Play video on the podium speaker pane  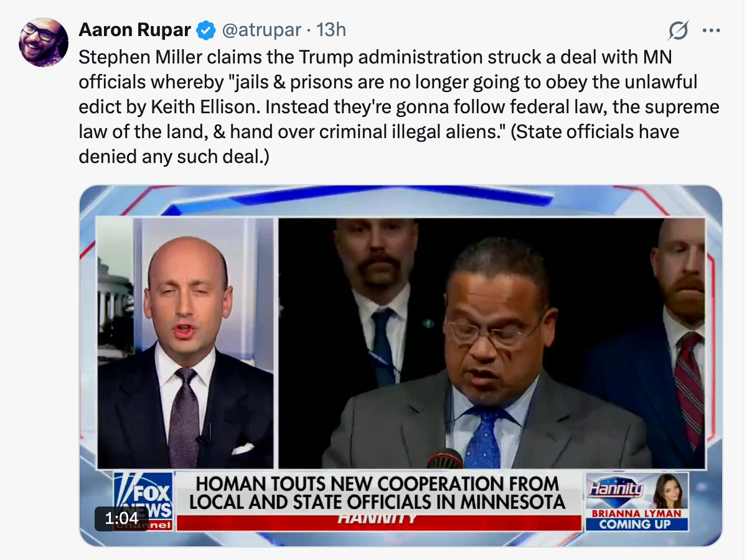coord(492,342)
